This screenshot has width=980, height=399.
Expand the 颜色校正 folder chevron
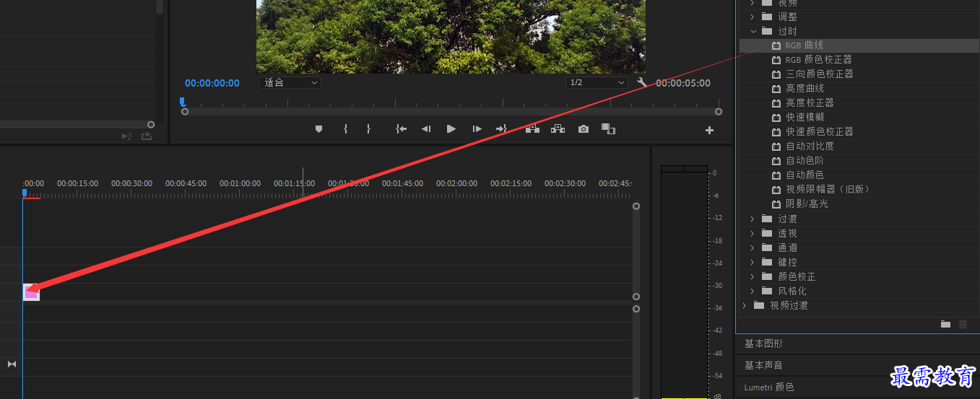click(753, 276)
